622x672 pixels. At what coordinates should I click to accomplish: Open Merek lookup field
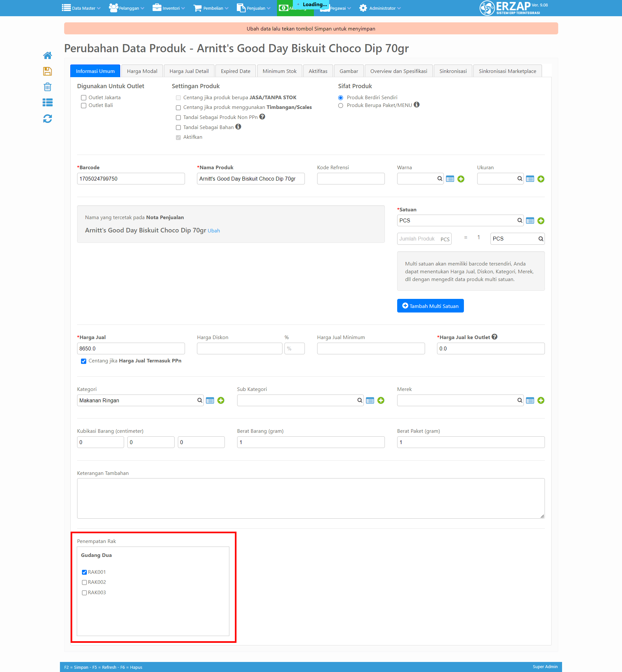point(460,400)
